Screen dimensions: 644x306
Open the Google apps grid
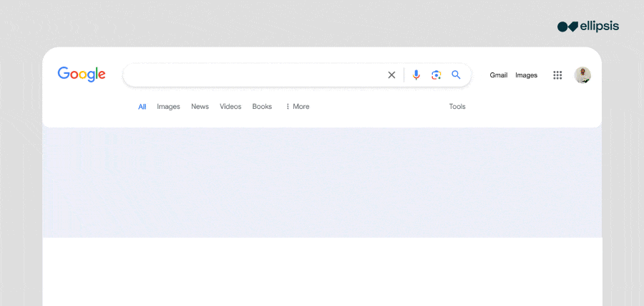point(557,75)
